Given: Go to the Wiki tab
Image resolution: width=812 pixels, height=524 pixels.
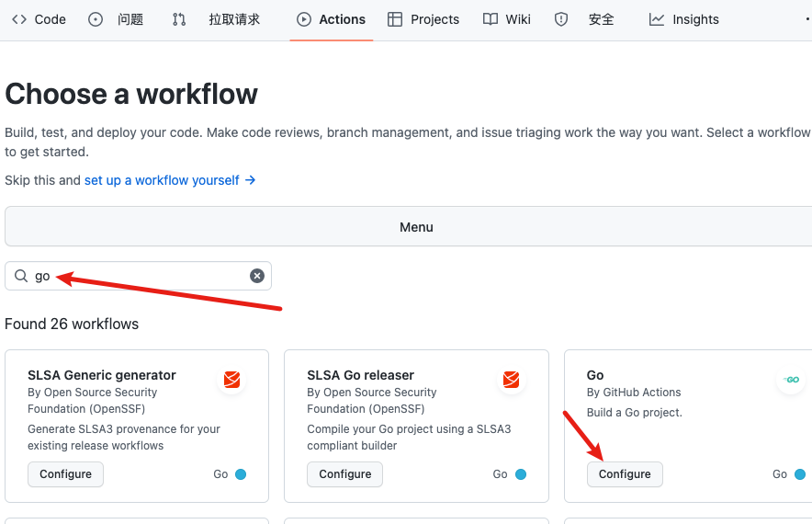Looking at the screenshot, I should pyautogui.click(x=507, y=19).
